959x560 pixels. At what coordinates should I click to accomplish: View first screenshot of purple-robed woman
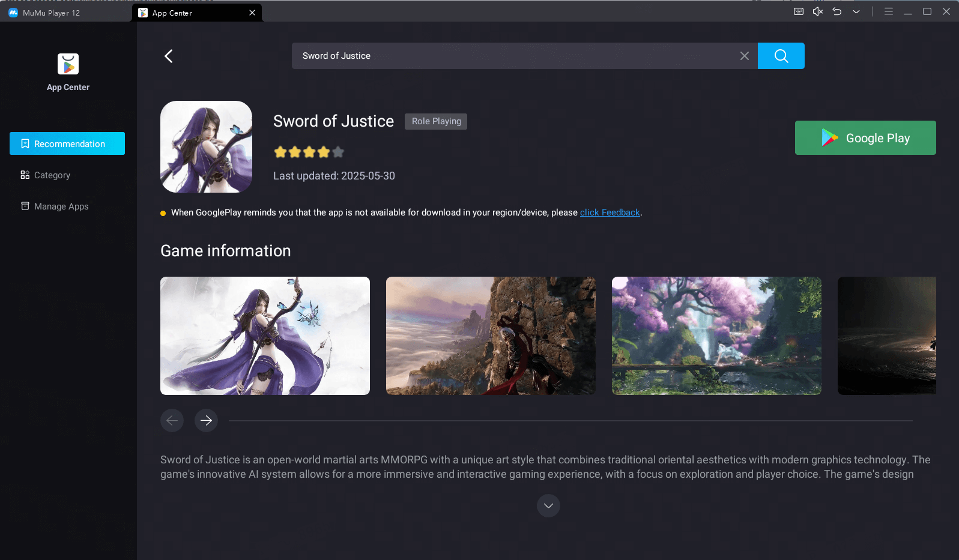tap(265, 336)
